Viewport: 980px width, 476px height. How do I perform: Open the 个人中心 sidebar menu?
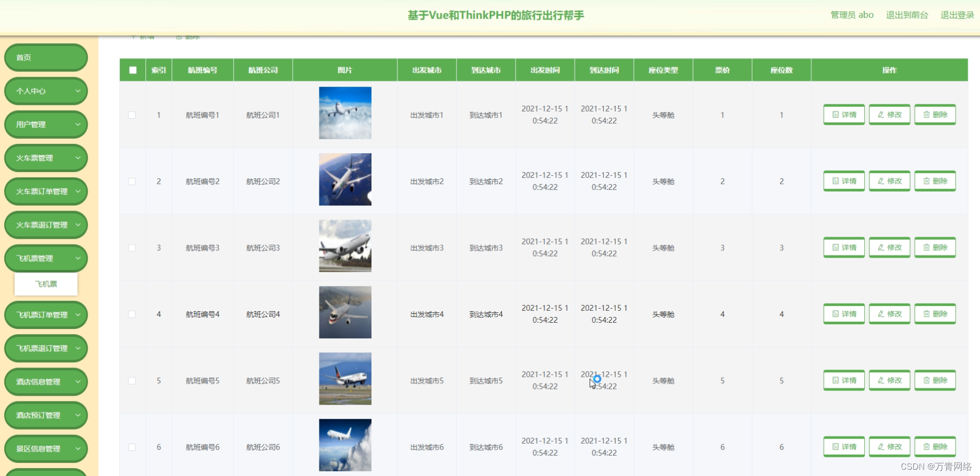46,91
